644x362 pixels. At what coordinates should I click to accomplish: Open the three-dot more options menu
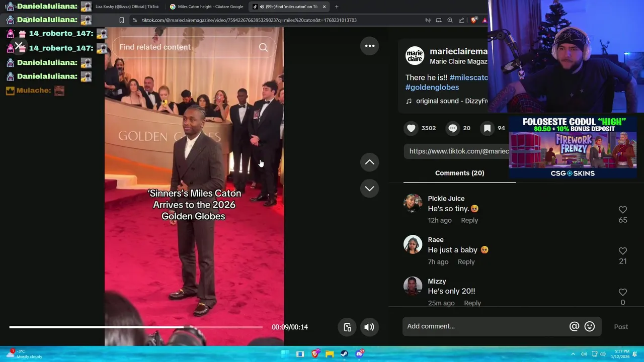[370, 46]
